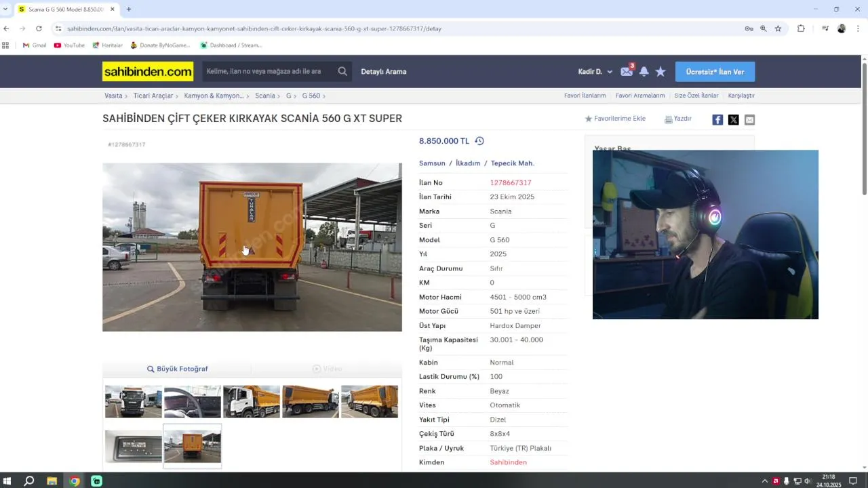This screenshot has height=488, width=868.
Task: Open Kadir D. account dropdown
Action: (595, 71)
